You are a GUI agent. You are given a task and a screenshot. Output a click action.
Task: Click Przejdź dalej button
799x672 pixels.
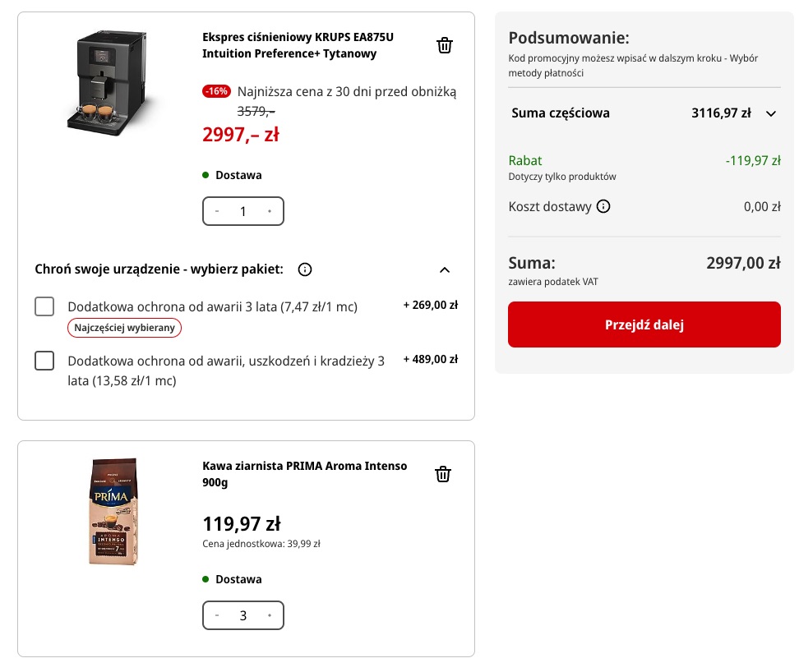(644, 324)
